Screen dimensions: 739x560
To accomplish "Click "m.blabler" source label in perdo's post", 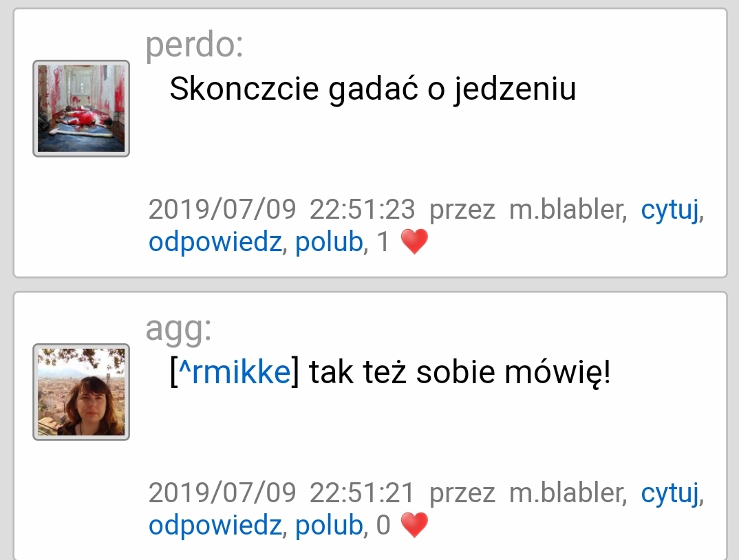I will point(568,209).
